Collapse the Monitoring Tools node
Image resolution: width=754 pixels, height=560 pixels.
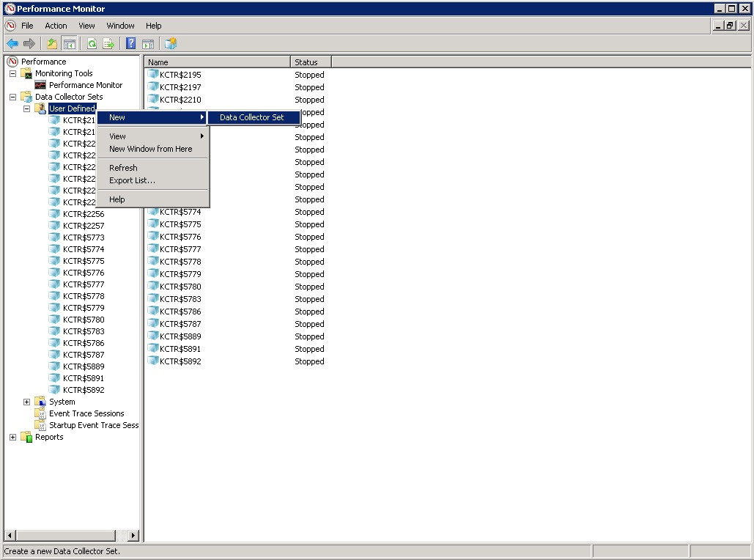click(x=12, y=73)
